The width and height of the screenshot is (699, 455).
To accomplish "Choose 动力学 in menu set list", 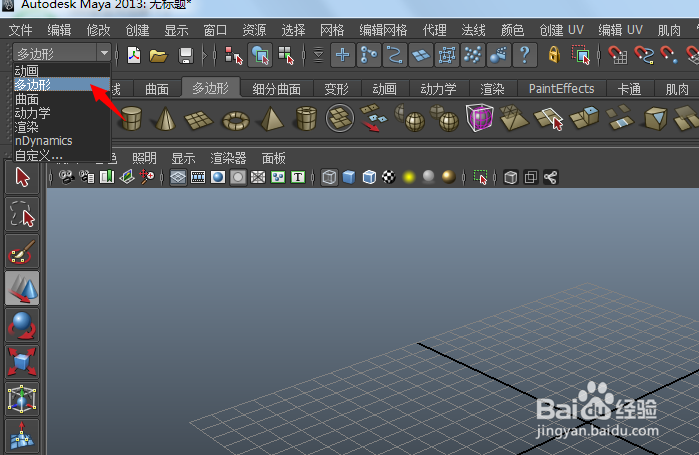I will [x=61, y=113].
